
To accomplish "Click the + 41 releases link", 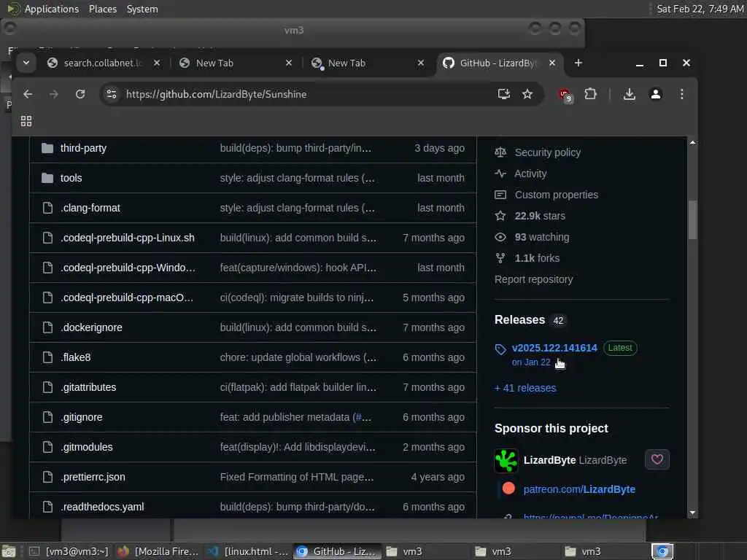I will click(x=525, y=388).
